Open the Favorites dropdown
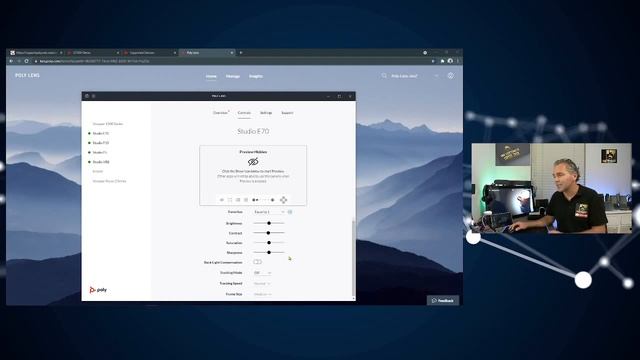The height and width of the screenshot is (360, 640). pos(269,212)
